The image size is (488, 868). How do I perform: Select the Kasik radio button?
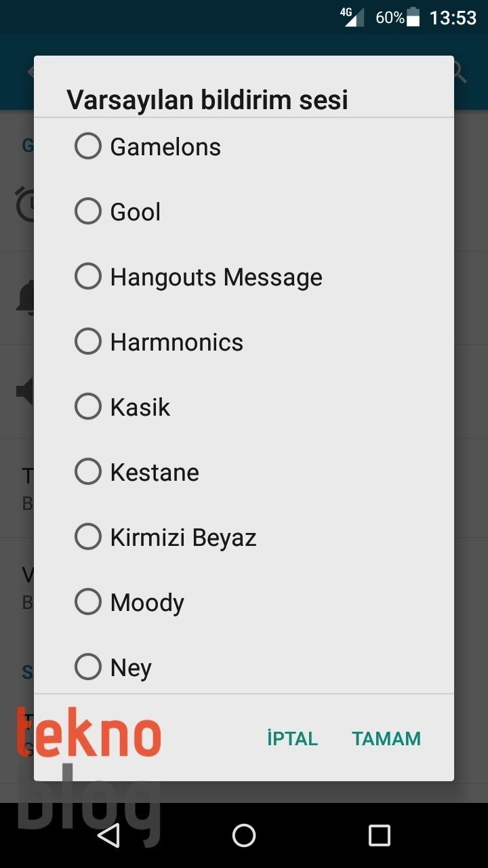click(88, 407)
